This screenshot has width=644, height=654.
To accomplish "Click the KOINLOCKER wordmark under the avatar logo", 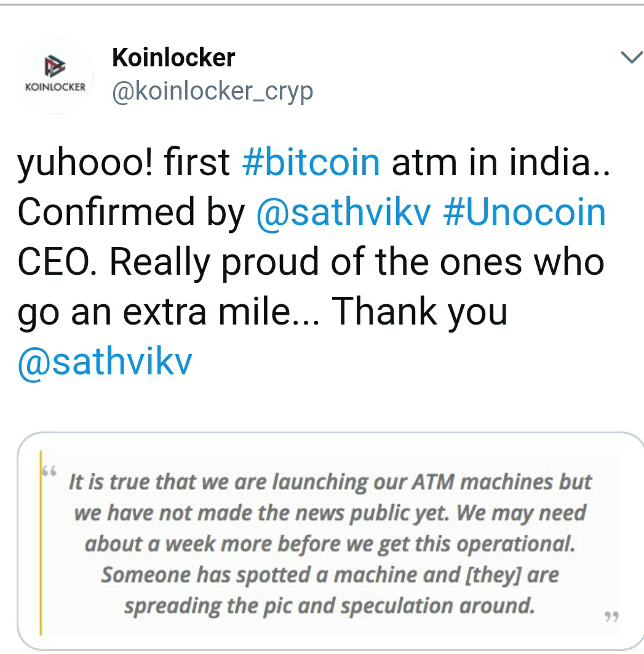I will pos(55,87).
